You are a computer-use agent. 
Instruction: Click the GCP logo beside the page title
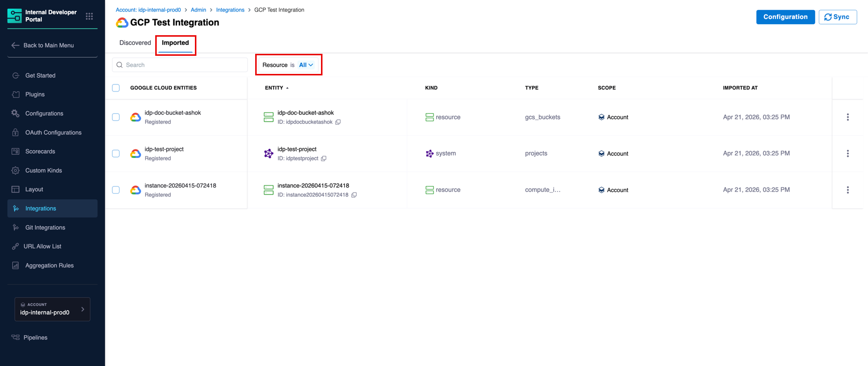coord(122,23)
